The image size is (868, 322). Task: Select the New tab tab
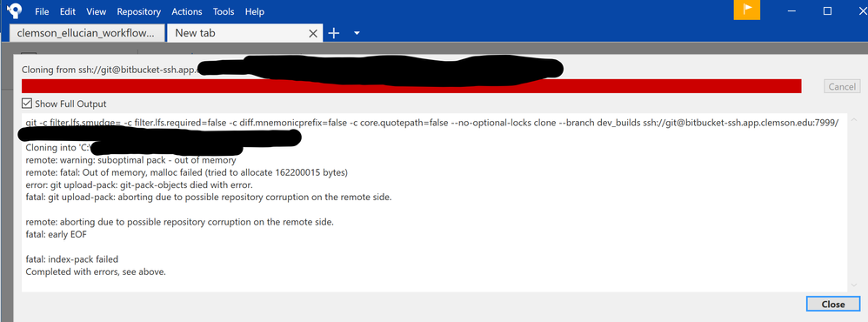click(x=244, y=33)
